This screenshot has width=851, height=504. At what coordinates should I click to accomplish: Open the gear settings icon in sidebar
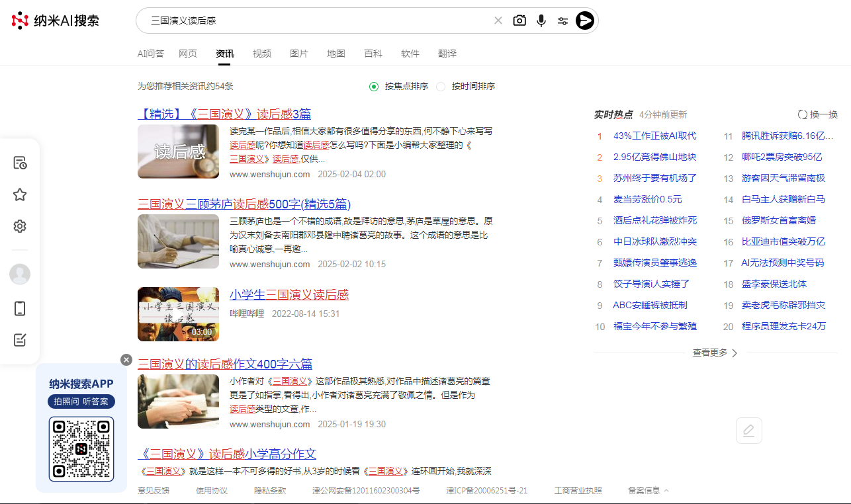pyautogui.click(x=20, y=226)
